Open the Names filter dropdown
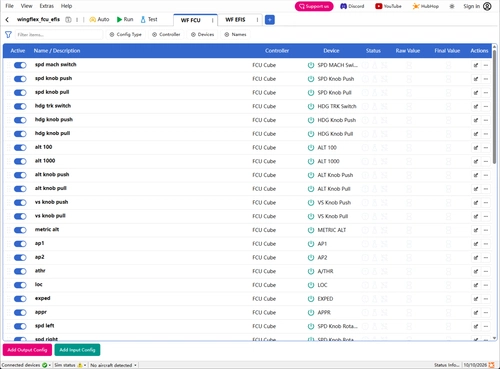 click(x=235, y=34)
